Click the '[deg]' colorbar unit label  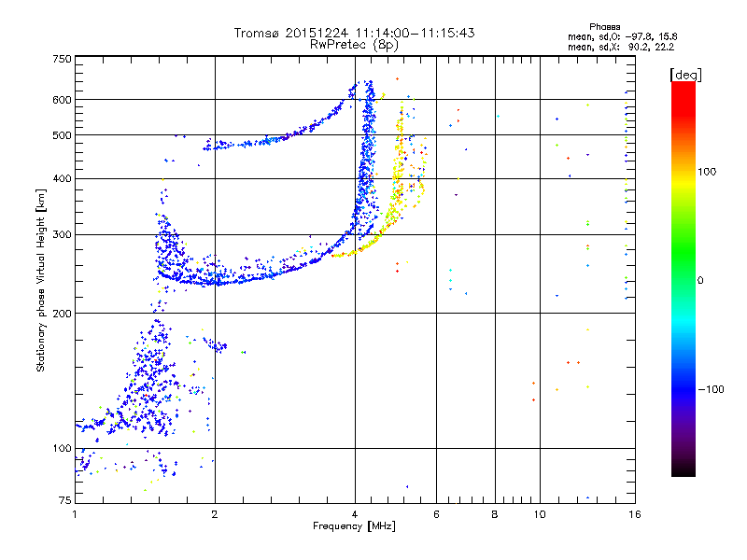coord(685,75)
